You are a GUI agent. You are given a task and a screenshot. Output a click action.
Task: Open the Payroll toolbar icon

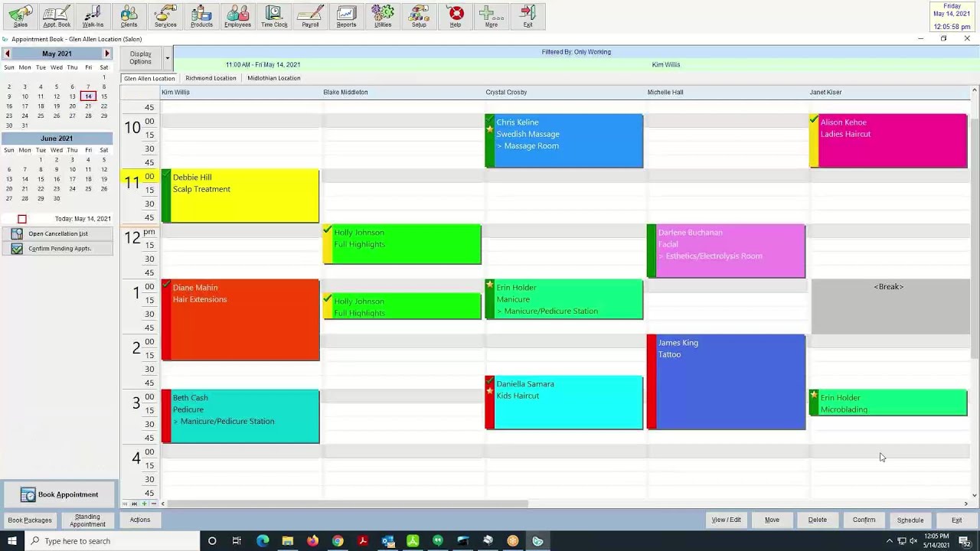[310, 16]
